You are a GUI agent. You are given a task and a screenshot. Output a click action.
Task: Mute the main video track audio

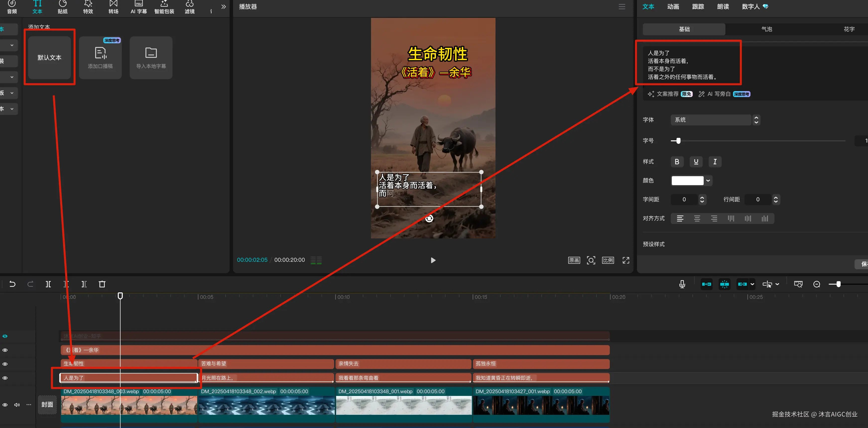tap(17, 404)
